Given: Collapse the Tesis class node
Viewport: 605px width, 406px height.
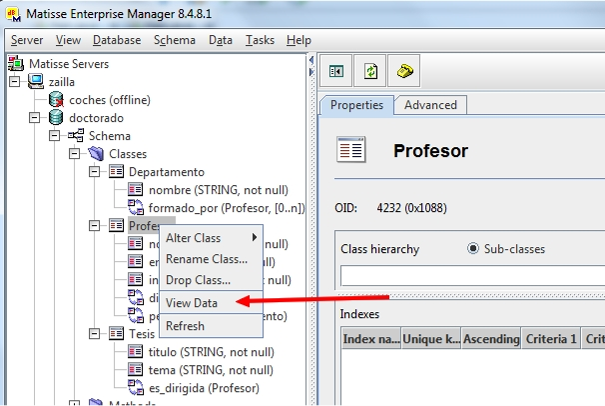Looking at the screenshot, I should [x=95, y=333].
